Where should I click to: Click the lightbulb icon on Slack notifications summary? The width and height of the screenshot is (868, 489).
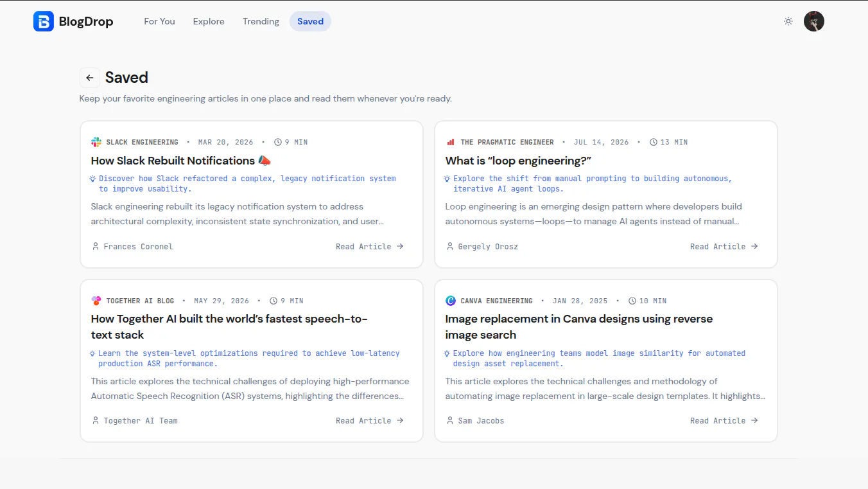(93, 179)
